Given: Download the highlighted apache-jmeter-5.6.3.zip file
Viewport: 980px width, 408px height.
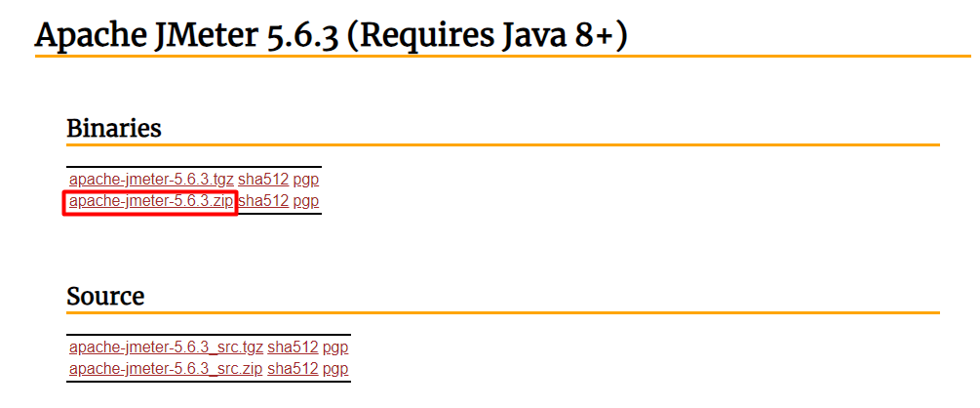Looking at the screenshot, I should pyautogui.click(x=151, y=201).
